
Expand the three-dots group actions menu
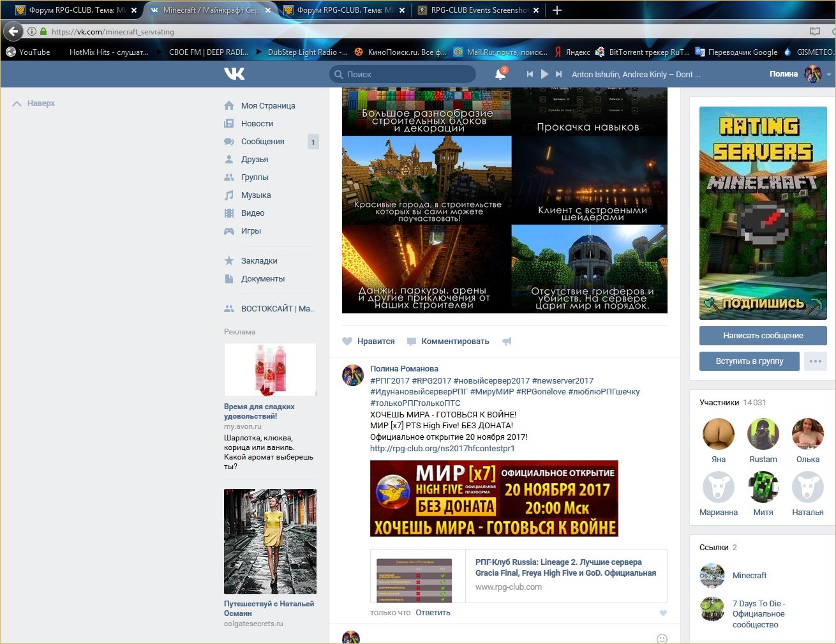(x=815, y=361)
